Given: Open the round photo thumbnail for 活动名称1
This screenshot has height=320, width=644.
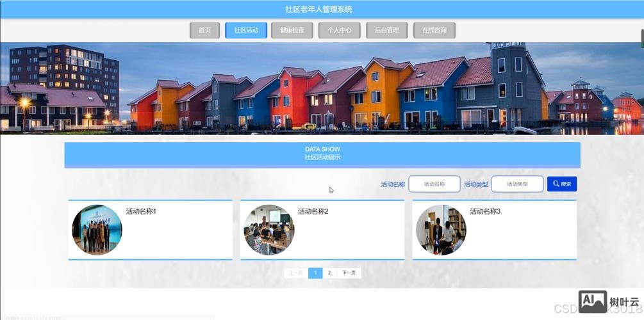Looking at the screenshot, I should (x=97, y=230).
